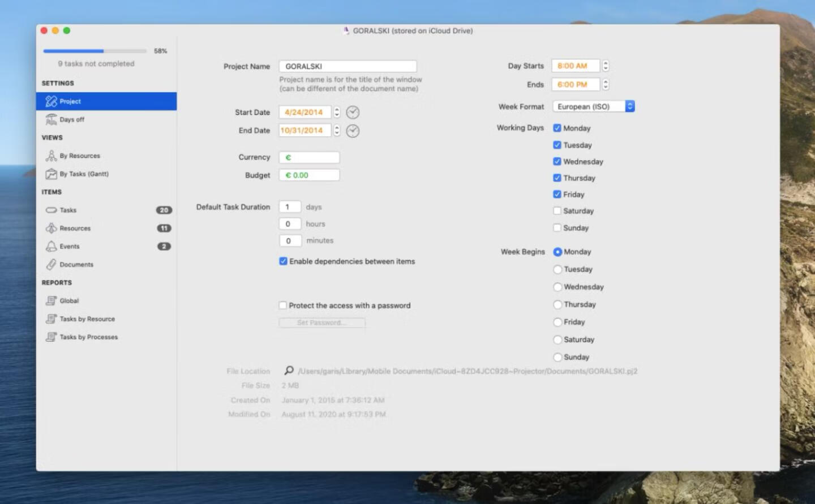Set Week Begins to Thursday
The height and width of the screenshot is (504, 815).
point(557,304)
